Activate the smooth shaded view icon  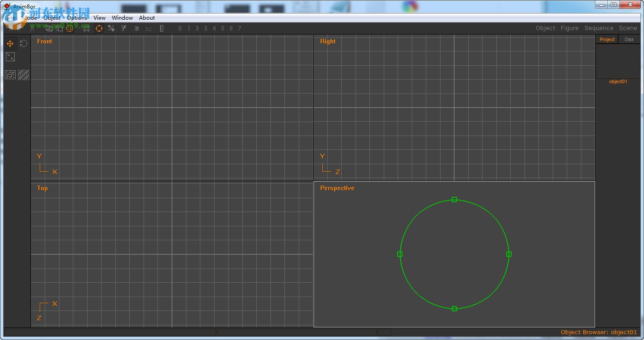[70, 28]
